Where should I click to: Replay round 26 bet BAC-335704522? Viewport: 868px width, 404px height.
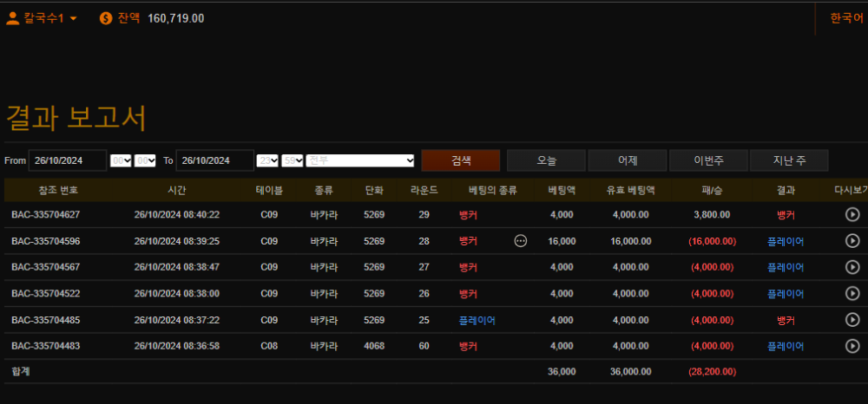(852, 294)
